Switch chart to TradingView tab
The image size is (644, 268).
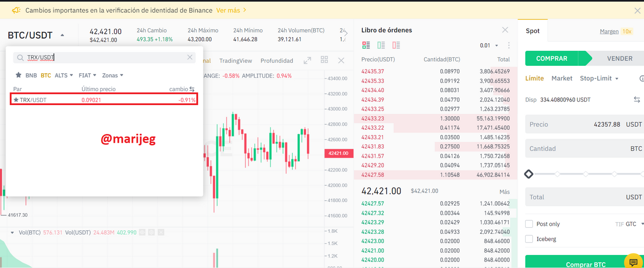(x=235, y=61)
